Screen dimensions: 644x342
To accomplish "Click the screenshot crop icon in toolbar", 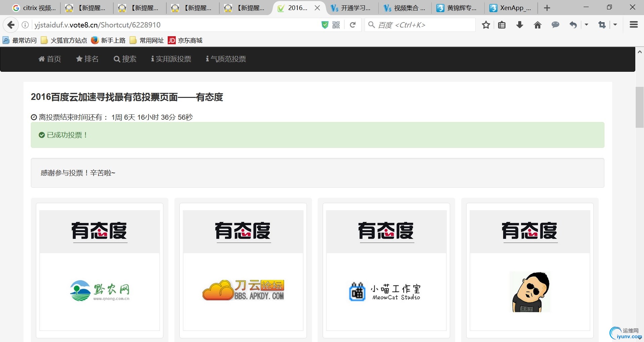I will click(602, 24).
